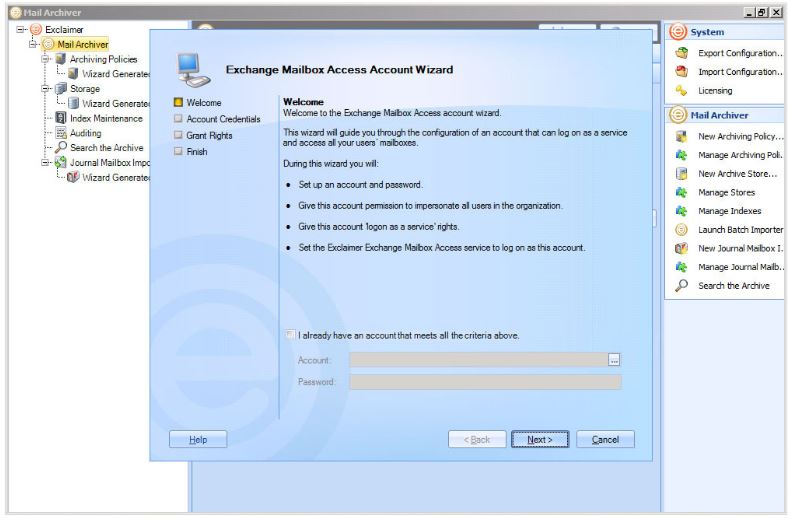Open Import Configuration task
The image size is (792, 519).
[x=740, y=72]
